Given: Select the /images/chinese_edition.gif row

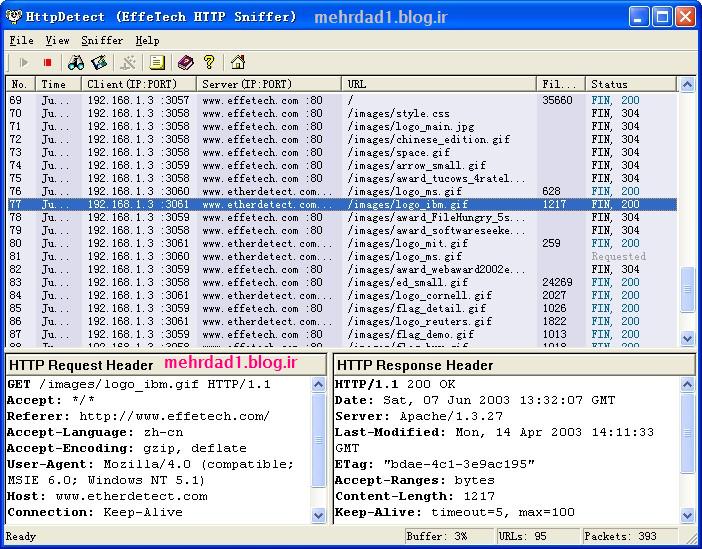Looking at the screenshot, I should pos(342,139).
